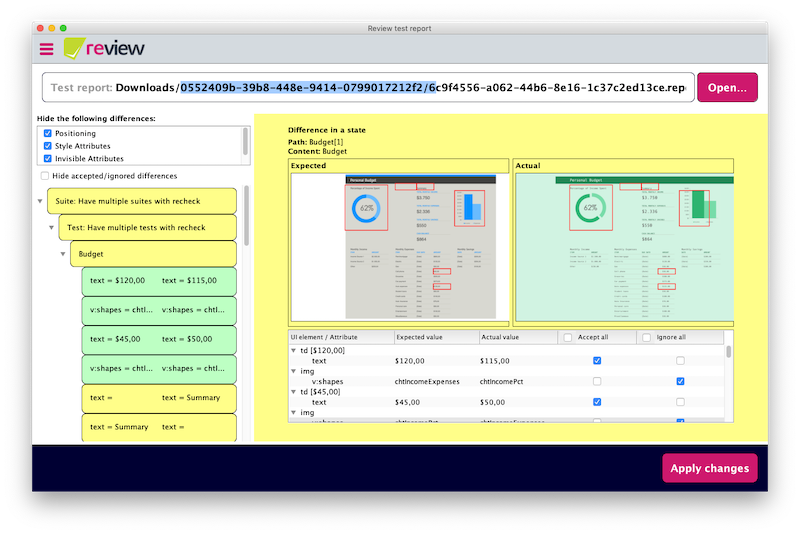Uncheck accept for the $45,00 text row

coord(597,402)
